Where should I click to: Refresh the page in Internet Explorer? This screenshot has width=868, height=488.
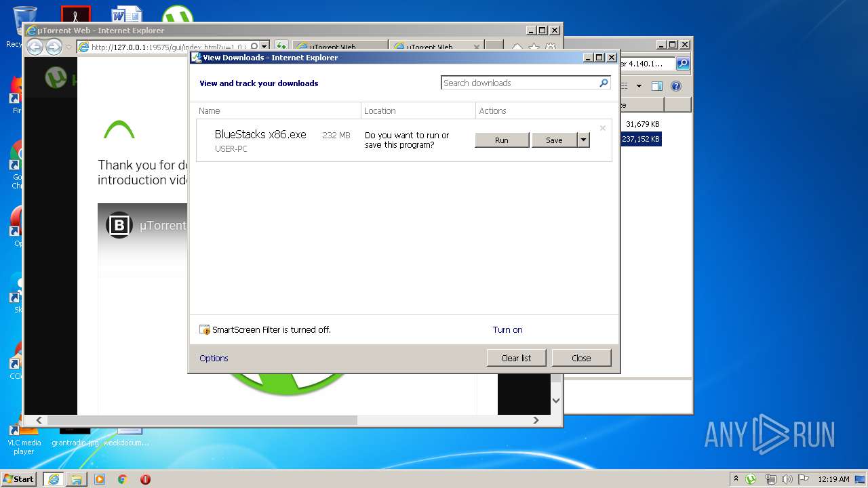click(x=281, y=47)
